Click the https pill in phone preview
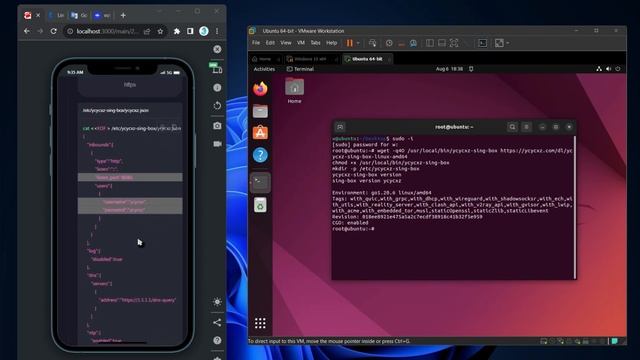The height and width of the screenshot is (360, 640). (x=130, y=85)
